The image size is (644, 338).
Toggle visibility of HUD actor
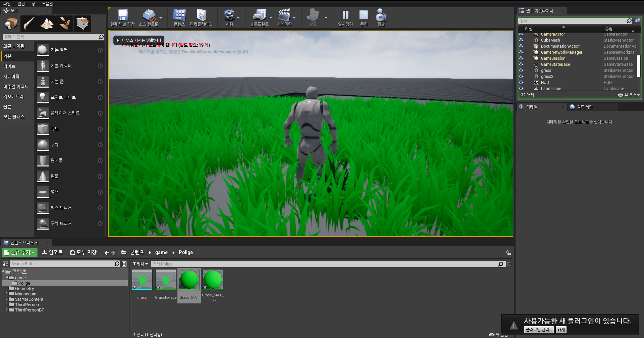[521, 82]
